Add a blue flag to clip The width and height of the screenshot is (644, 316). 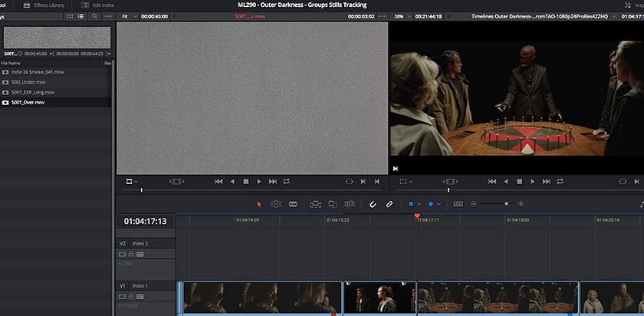click(411, 204)
